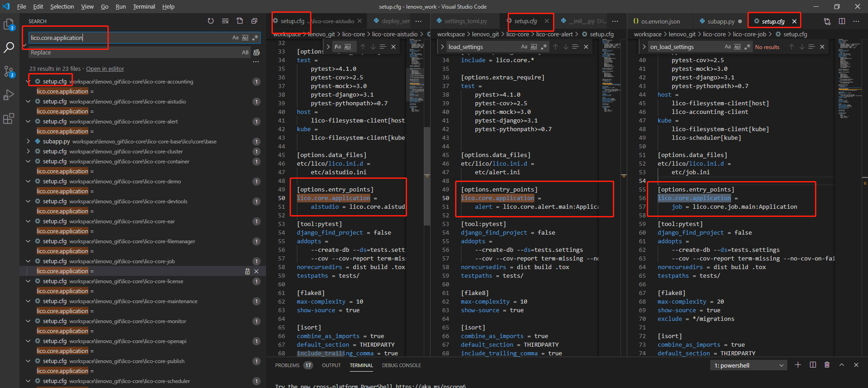Switch to the PROBLEMS panel tab
Image resolution: width=868 pixels, height=388 pixels.
[287, 365]
